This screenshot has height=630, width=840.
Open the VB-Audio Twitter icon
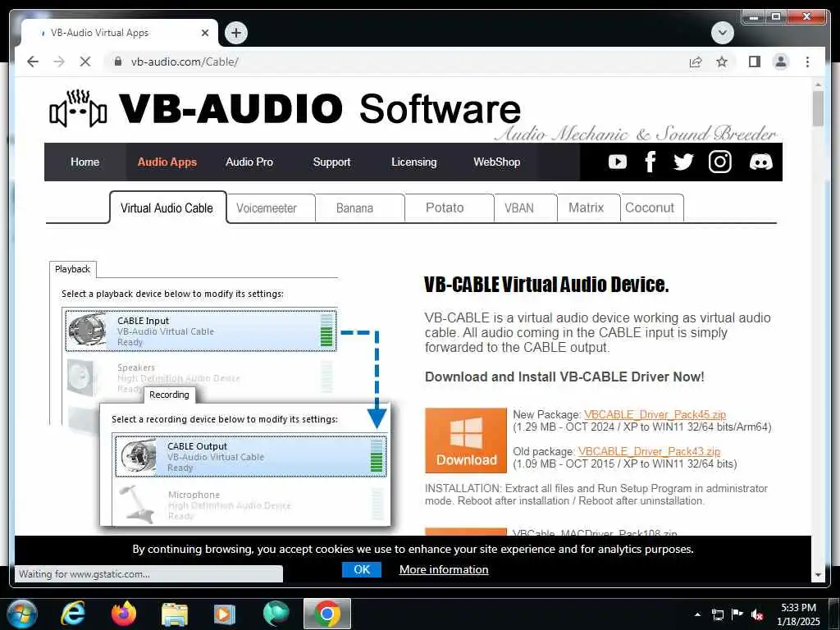[x=683, y=162]
